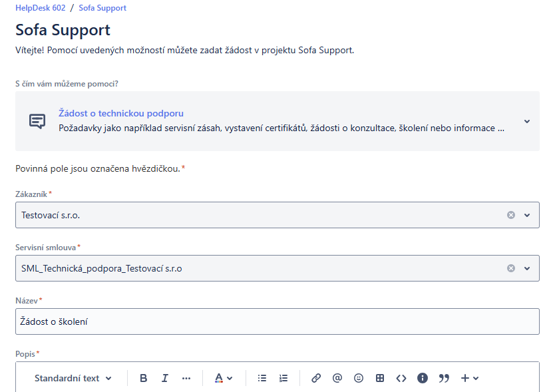The height and width of the screenshot is (392, 551).
Task: Open the emoji picker
Action: 359,378
